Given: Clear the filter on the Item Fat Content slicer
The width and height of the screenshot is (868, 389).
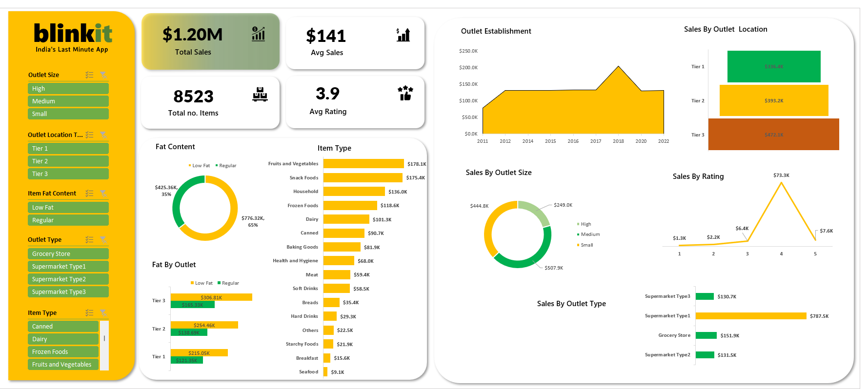Looking at the screenshot, I should (103, 194).
